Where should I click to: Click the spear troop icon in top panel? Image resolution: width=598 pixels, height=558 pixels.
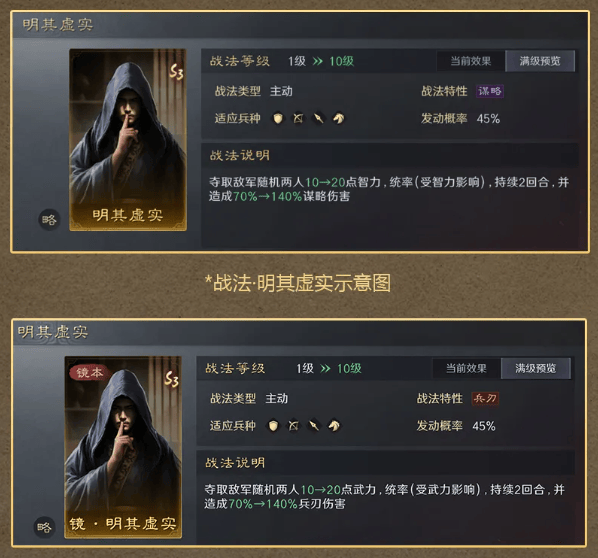tap(318, 119)
